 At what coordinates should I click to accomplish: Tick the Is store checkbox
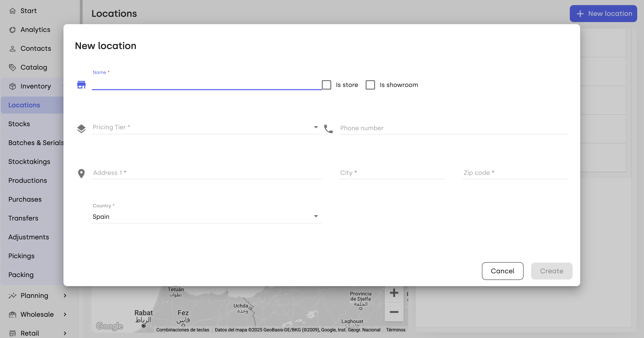327,85
